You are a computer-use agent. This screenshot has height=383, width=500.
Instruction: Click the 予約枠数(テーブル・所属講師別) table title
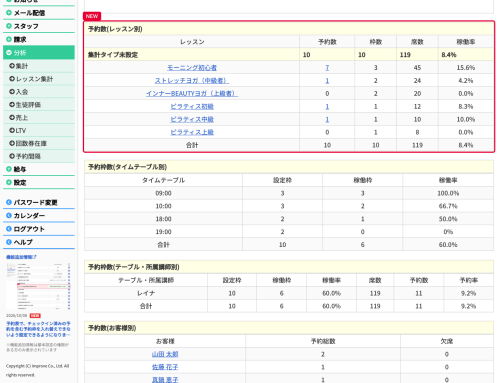[133, 267]
